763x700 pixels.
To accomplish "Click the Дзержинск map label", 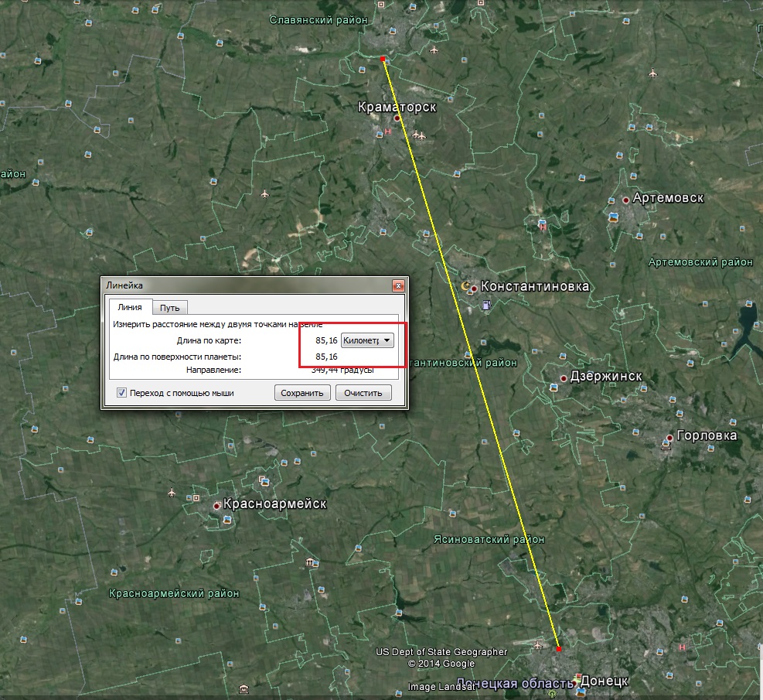I will (x=606, y=376).
